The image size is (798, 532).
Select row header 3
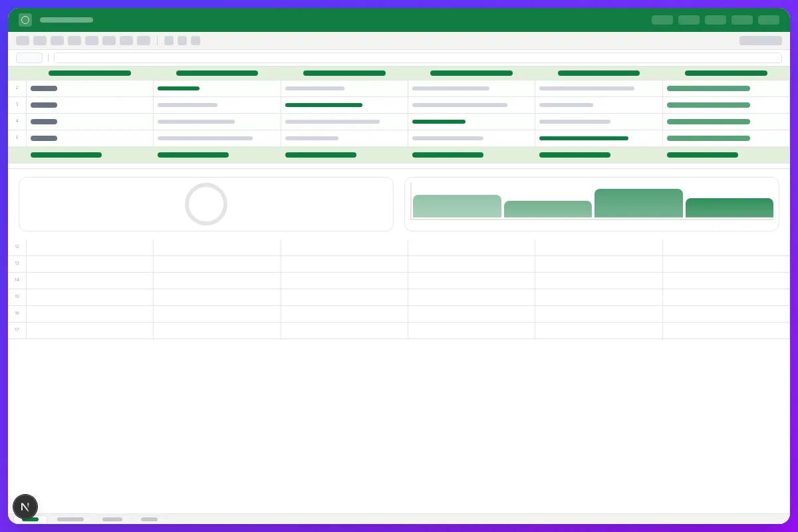pos(17,105)
